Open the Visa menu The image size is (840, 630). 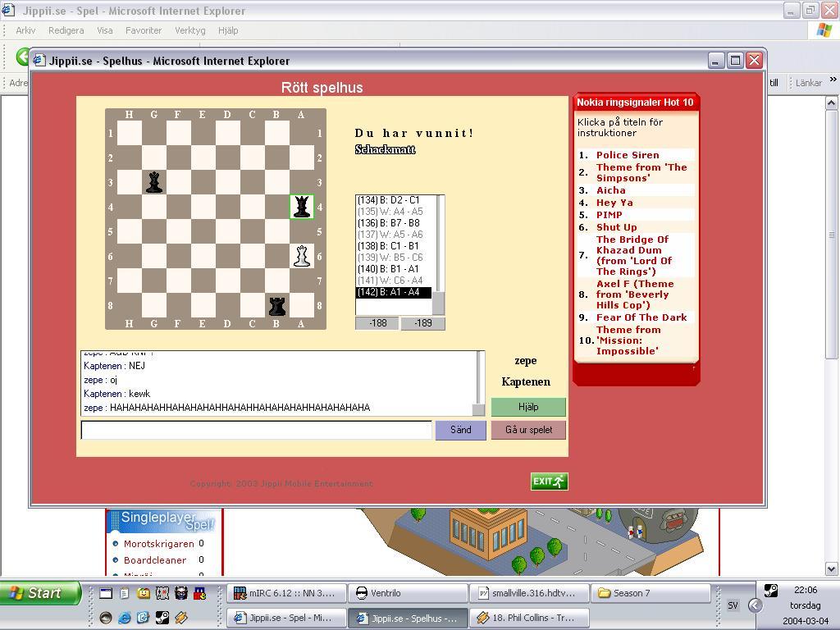[x=104, y=30]
